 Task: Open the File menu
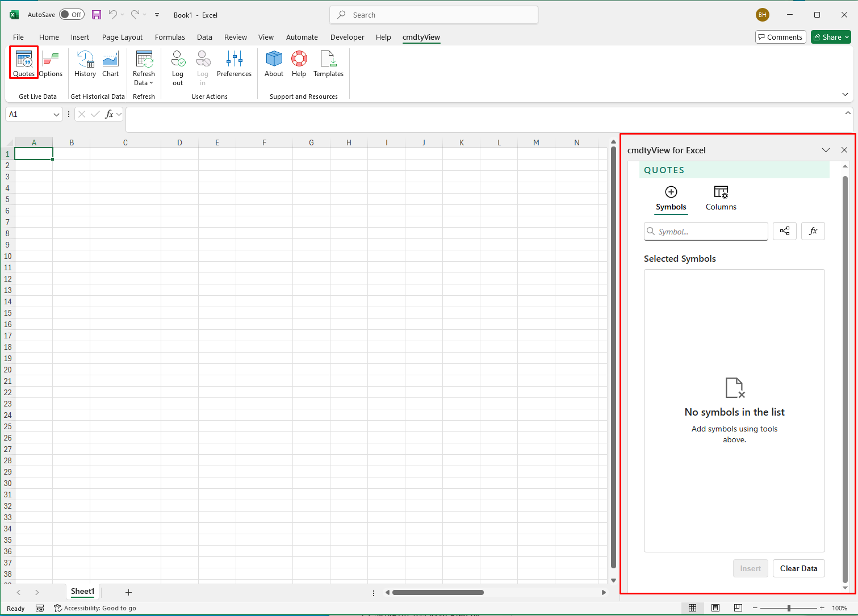click(18, 37)
